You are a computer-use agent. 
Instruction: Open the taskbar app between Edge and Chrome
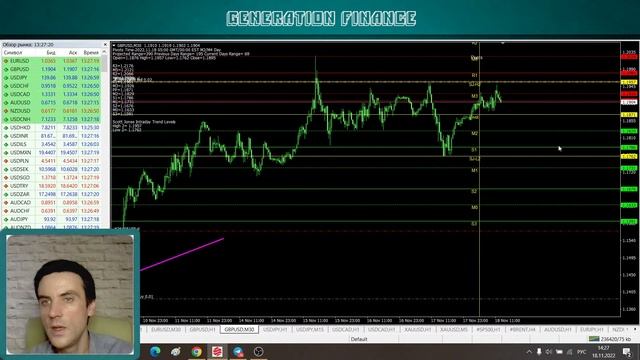pos(176,351)
